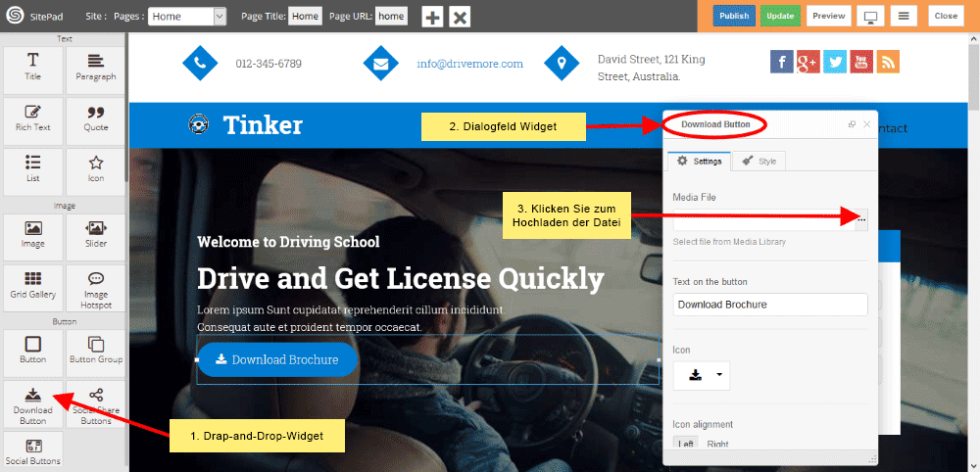Viewport: 980px width, 472px height.
Task: Open the Pages dropdown showing Home
Action: coord(187,17)
